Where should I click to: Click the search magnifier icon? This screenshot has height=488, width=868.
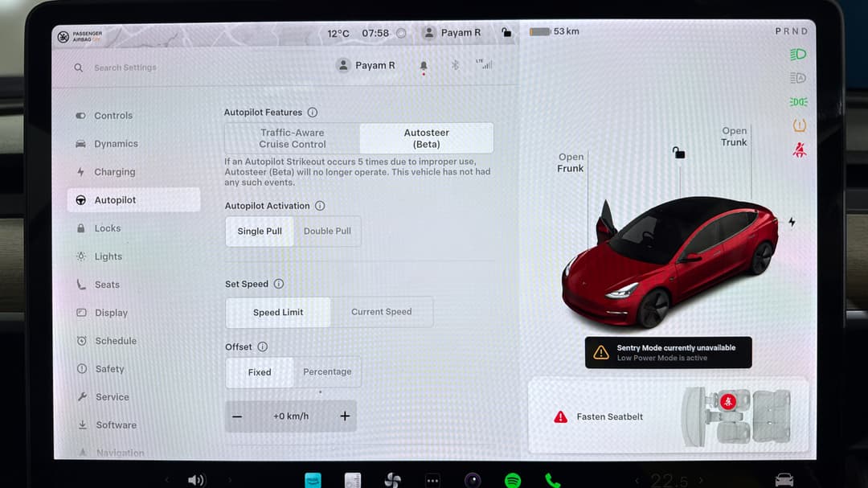(x=78, y=68)
